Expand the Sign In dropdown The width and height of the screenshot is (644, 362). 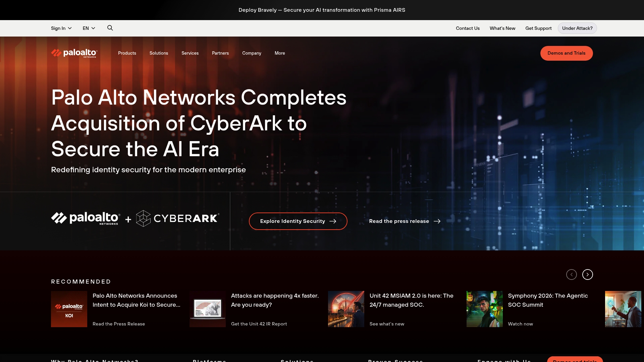pyautogui.click(x=61, y=28)
